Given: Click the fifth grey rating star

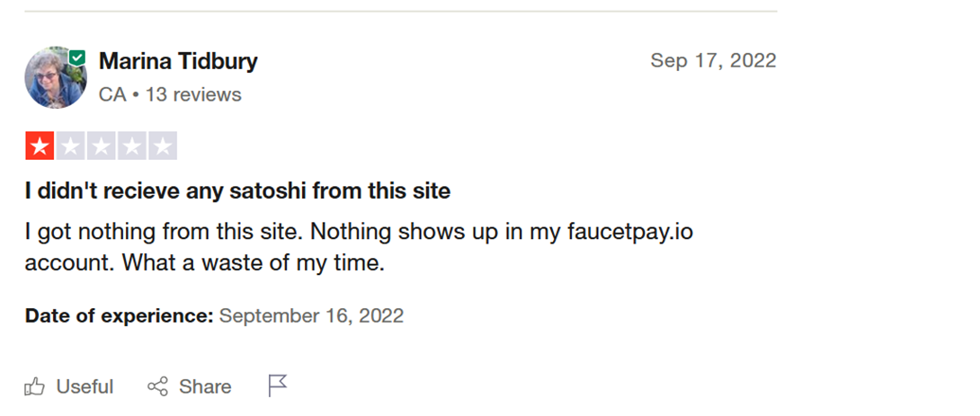Looking at the screenshot, I should coord(162,146).
